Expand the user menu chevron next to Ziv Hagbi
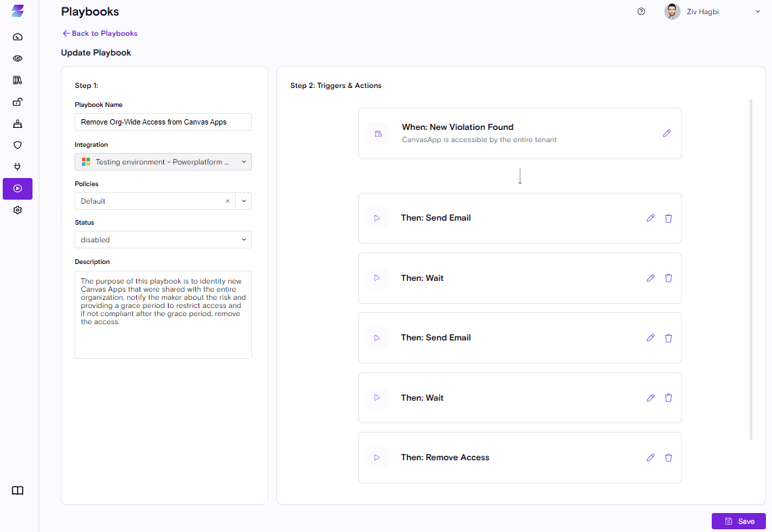Screen dimensions: 772x532 tap(758, 12)
